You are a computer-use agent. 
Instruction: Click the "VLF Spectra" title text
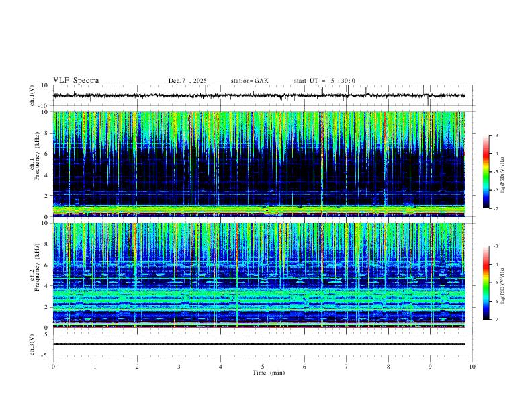click(x=76, y=81)
